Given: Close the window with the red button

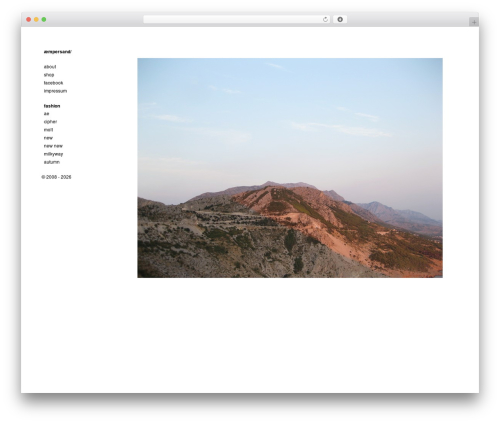Looking at the screenshot, I should point(29,20).
